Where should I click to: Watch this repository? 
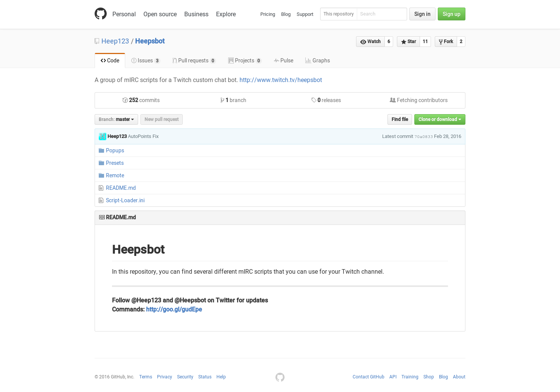370,42
